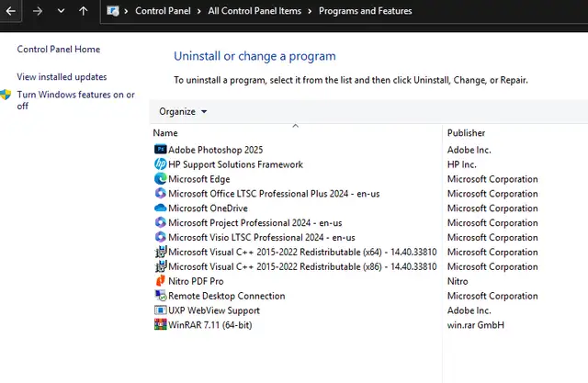Click the Microsoft Visio LTSC icon

pyautogui.click(x=161, y=237)
